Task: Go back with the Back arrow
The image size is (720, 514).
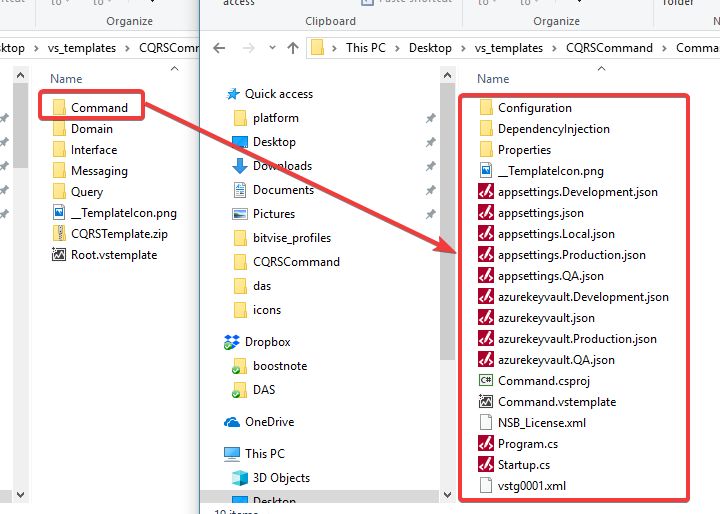Action: tap(219, 48)
